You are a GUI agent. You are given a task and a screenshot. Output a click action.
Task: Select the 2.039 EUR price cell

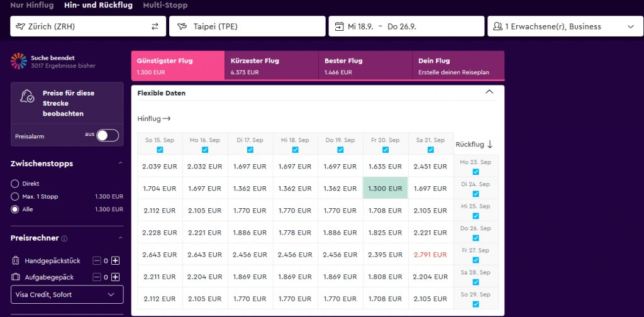[x=160, y=166]
